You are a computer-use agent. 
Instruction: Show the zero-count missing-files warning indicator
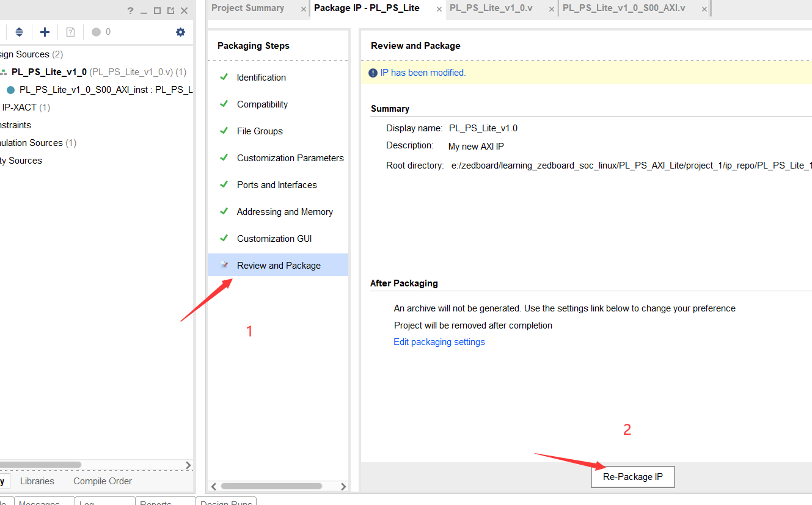click(x=101, y=32)
